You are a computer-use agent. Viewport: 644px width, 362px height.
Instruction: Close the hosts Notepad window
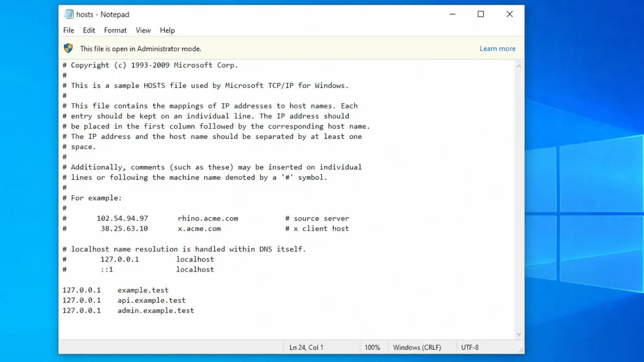coord(510,14)
